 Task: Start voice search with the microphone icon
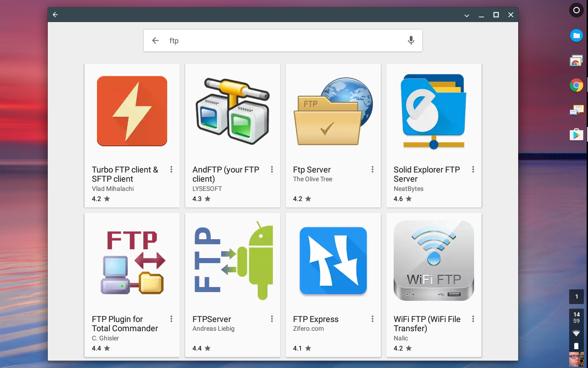pyautogui.click(x=411, y=40)
